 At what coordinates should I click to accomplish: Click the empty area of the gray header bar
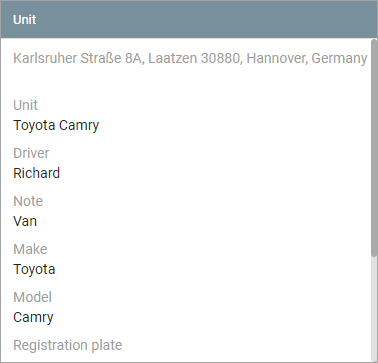[x=207, y=20]
